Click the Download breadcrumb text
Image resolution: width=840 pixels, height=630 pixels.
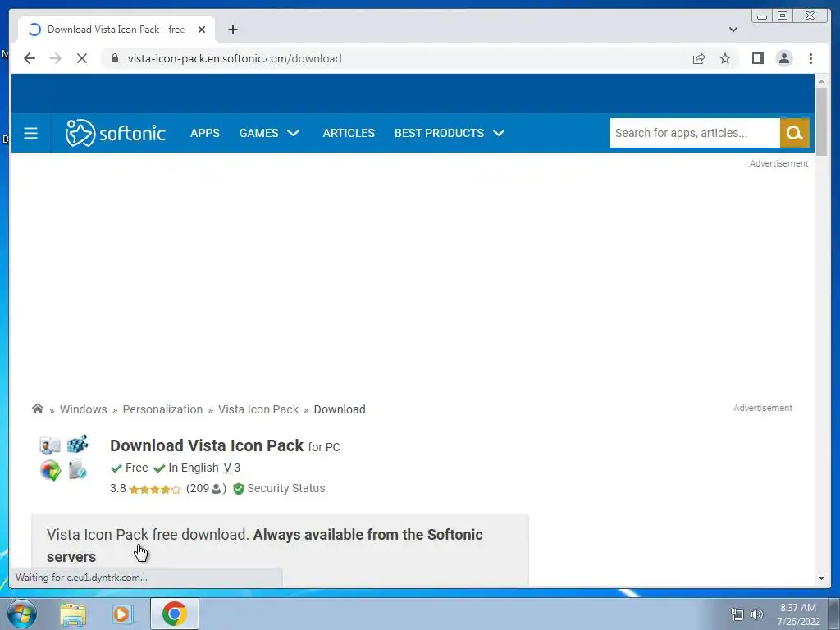click(x=340, y=409)
